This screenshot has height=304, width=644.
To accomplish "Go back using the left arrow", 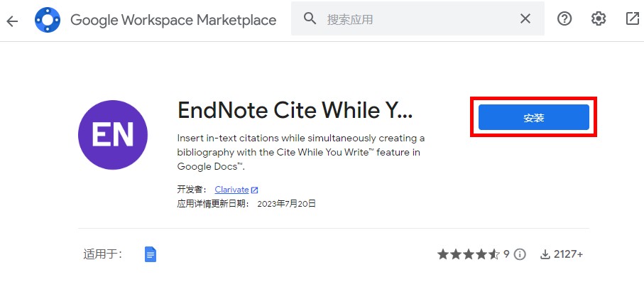I will pyautogui.click(x=12, y=21).
